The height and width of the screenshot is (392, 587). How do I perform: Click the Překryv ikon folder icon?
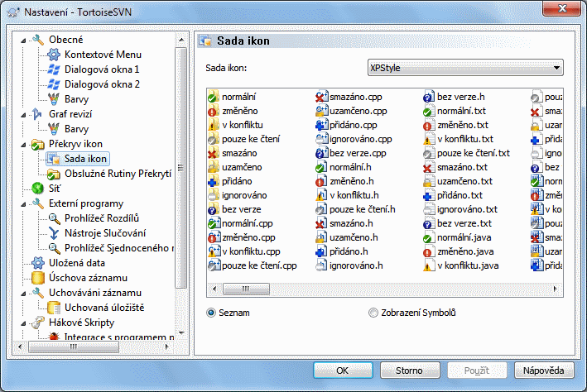[38, 144]
